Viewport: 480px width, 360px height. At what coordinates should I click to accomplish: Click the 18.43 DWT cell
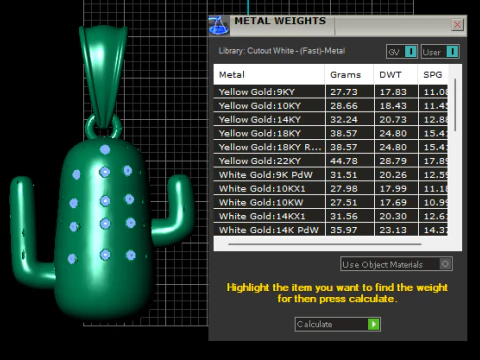[396, 106]
